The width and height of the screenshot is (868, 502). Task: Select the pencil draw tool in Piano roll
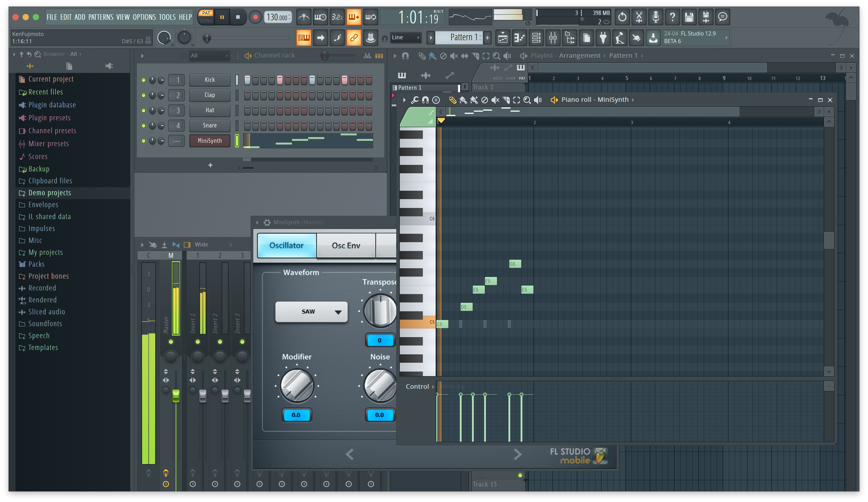(x=453, y=100)
